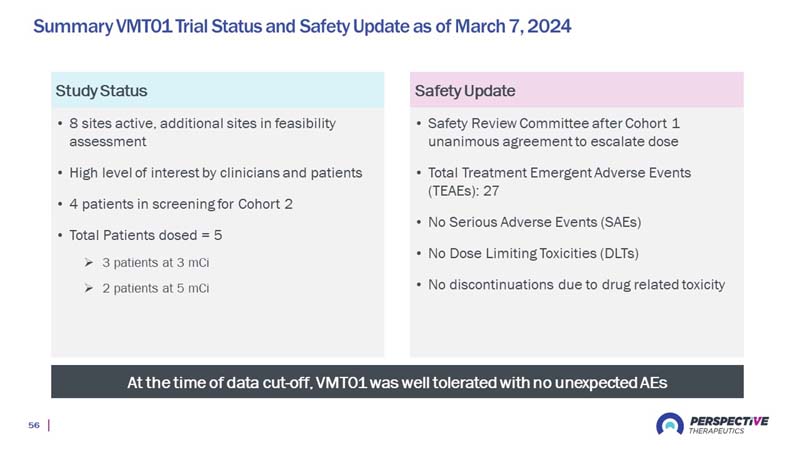Click the '2 patients at 5 mCi' sub-bullet
Image resolution: width=800 pixels, height=450 pixels.
click(156, 288)
